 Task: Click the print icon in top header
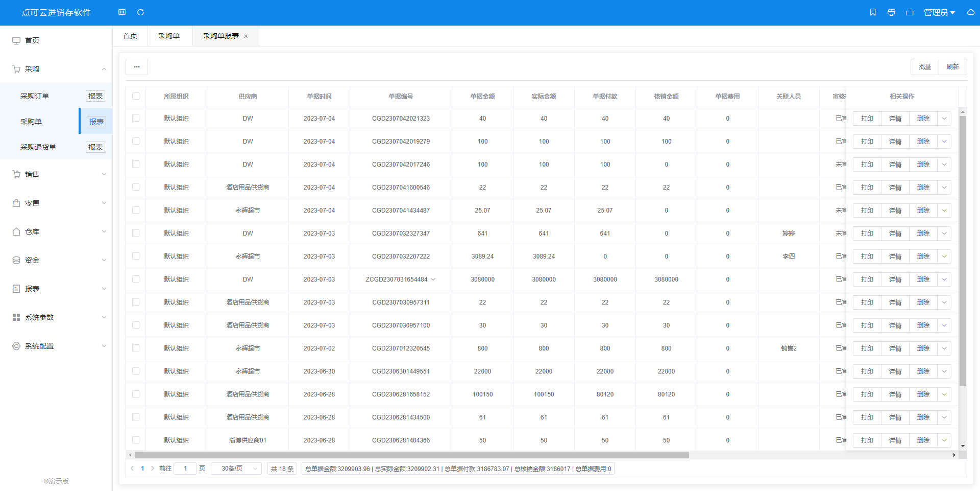[x=891, y=12]
